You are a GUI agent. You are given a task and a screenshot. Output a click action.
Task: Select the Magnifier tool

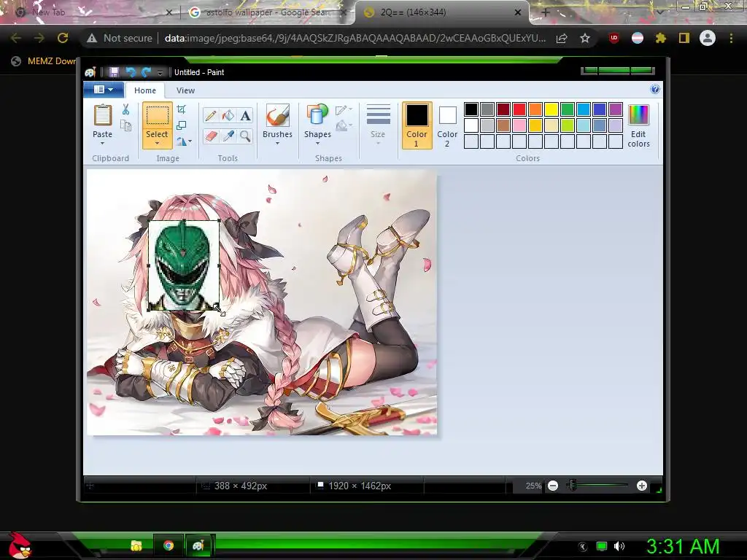[245, 136]
